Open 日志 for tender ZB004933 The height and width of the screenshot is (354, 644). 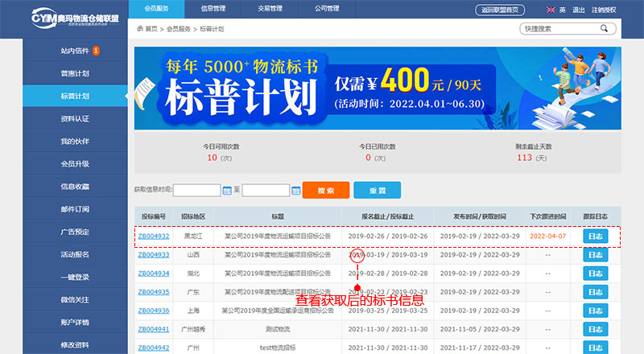(x=594, y=255)
